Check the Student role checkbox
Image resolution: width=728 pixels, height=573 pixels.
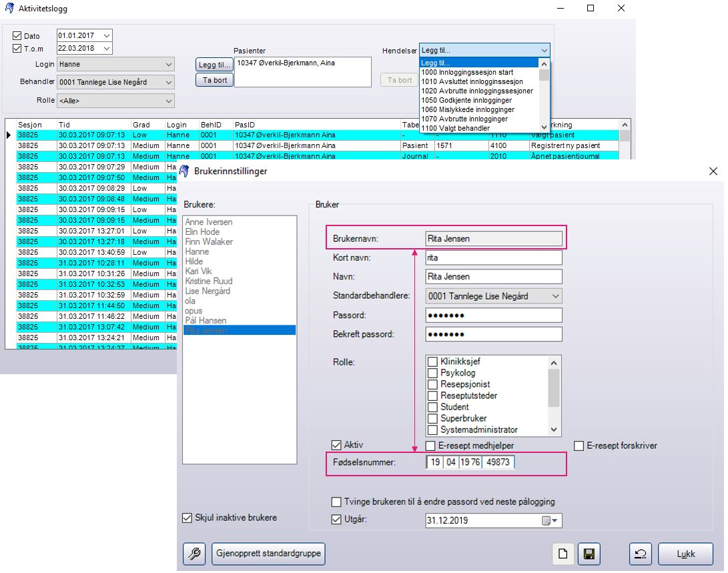coord(432,407)
